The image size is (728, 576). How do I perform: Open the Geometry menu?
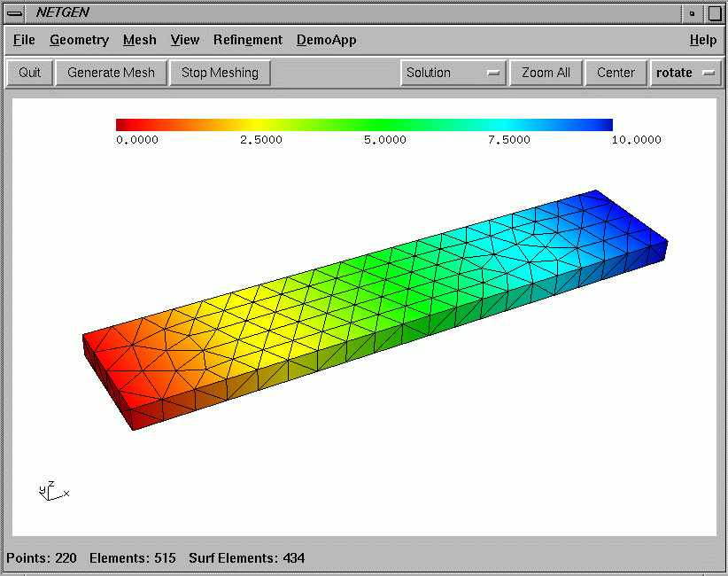coord(79,40)
